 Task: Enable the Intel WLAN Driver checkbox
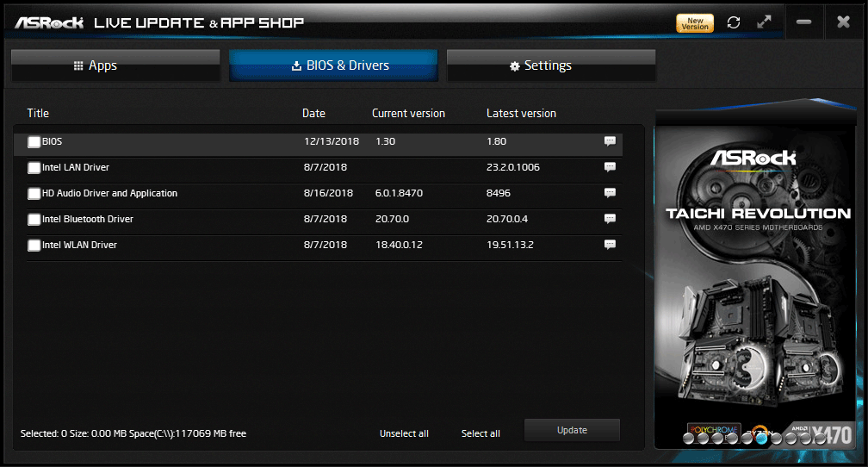pos(34,245)
